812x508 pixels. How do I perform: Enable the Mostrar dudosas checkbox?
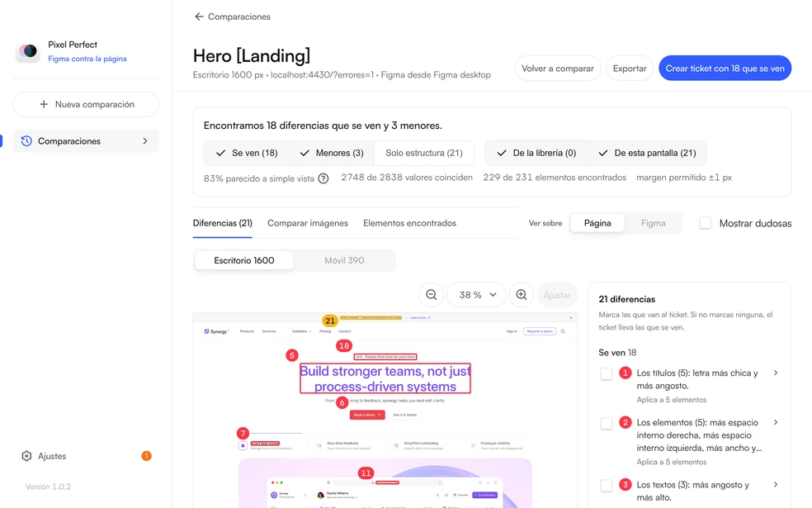pos(706,223)
